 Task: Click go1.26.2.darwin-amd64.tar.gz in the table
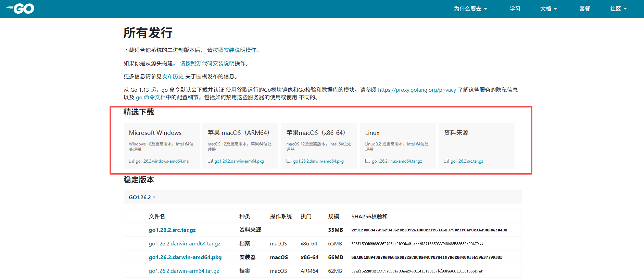tap(185, 244)
